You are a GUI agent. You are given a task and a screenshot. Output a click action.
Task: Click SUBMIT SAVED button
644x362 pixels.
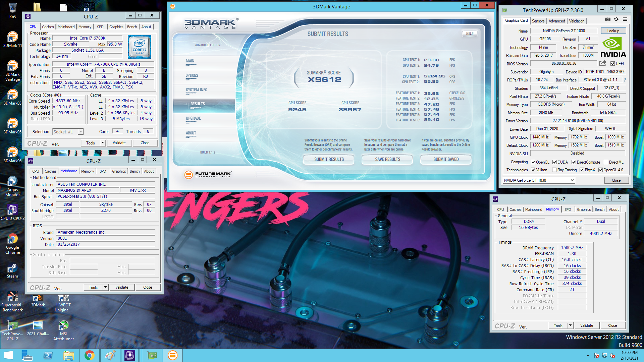click(x=446, y=160)
